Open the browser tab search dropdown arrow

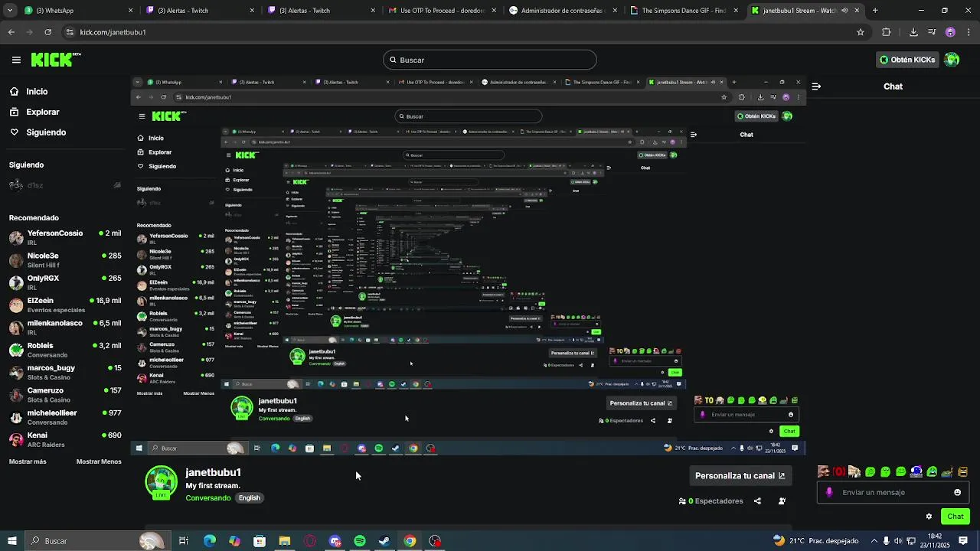point(8,11)
